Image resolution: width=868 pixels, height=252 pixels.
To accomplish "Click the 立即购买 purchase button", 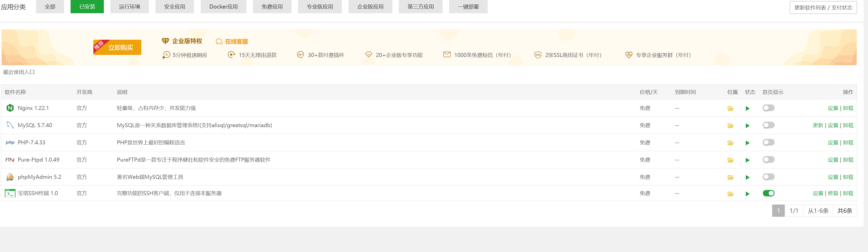I will [x=117, y=47].
